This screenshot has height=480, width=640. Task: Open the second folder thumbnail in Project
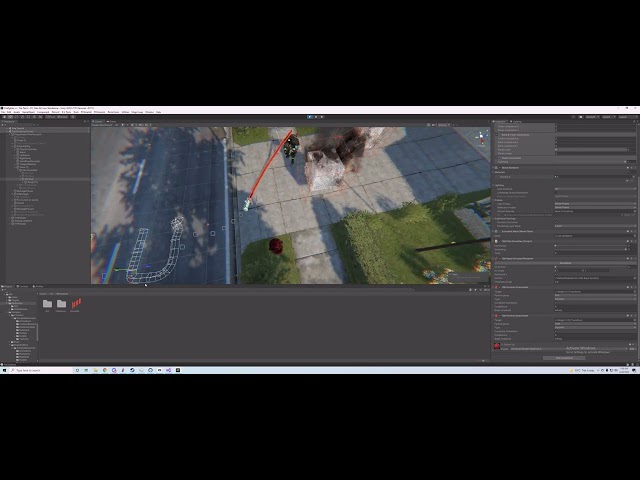(61, 304)
